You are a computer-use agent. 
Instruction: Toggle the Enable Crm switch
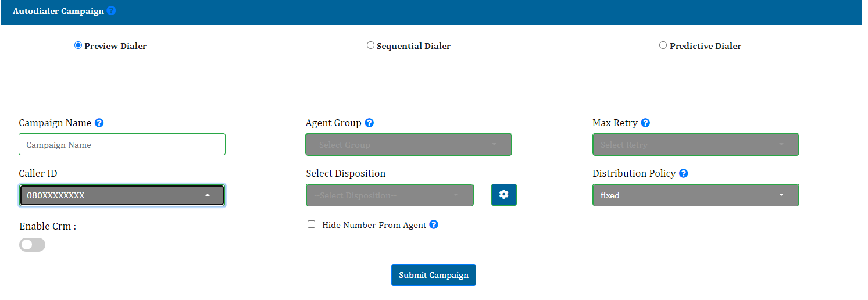32,245
